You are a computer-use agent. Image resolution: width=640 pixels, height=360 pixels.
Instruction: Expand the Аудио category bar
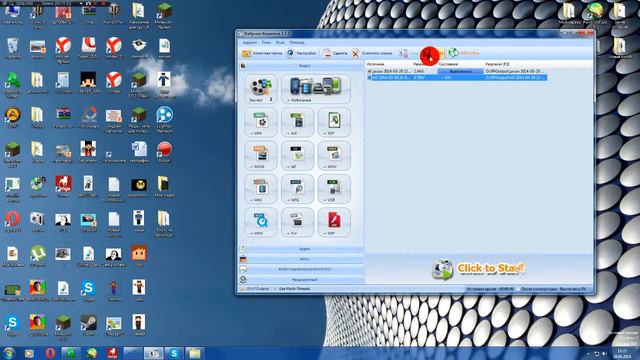(301, 249)
